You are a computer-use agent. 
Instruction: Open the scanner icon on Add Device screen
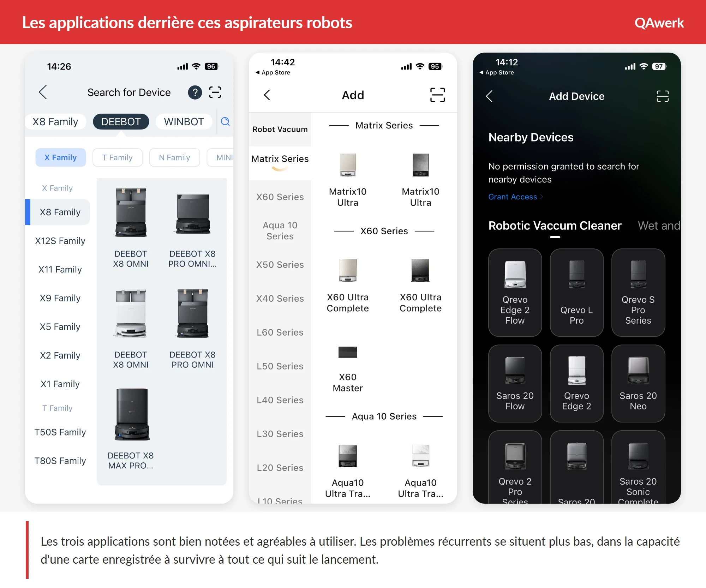663,96
